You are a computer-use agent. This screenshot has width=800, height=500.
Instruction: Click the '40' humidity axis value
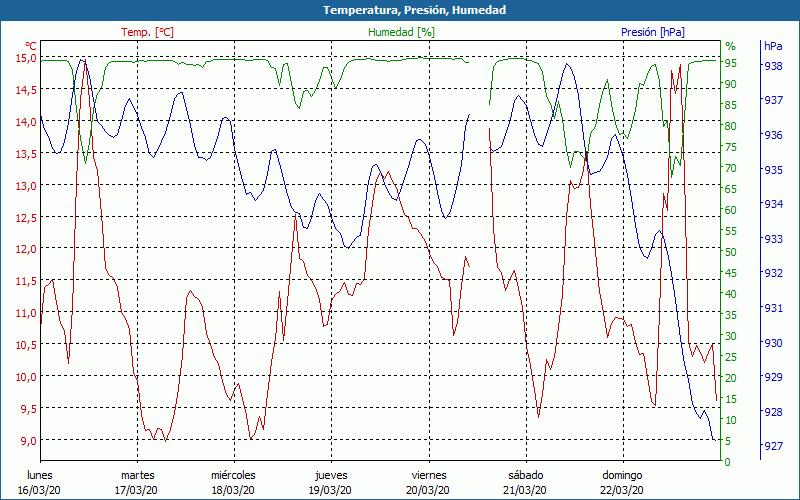731,293
